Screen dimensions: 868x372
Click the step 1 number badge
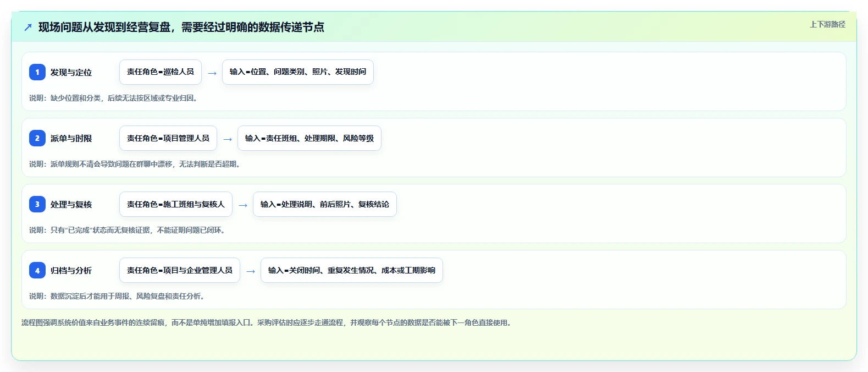click(x=37, y=72)
